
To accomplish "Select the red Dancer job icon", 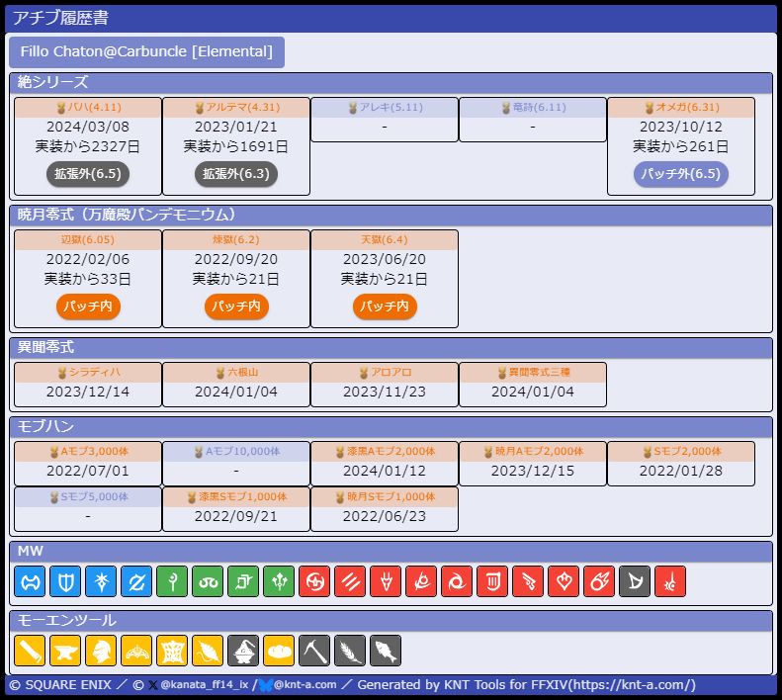I will pyautogui.click(x=565, y=581).
